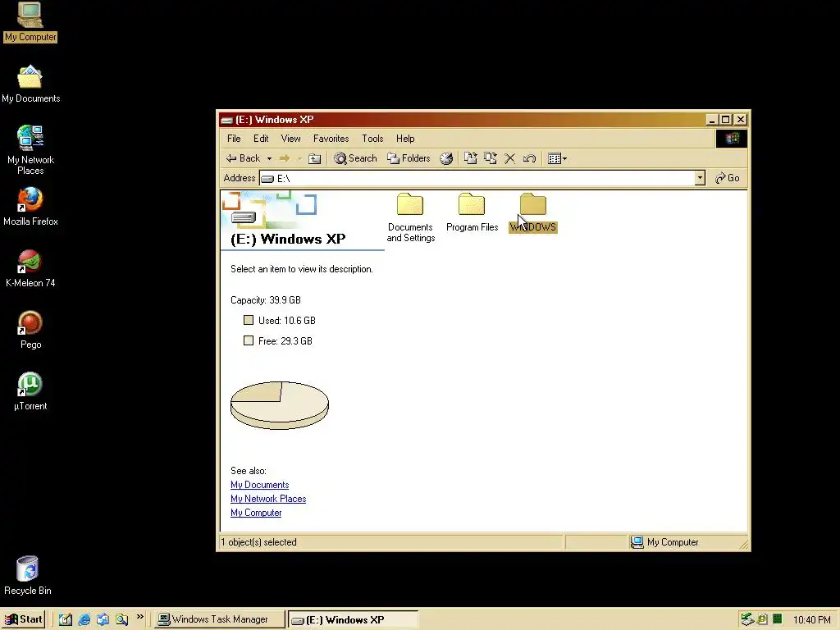Click the resize grip in status bar corner
The width and height of the screenshot is (840, 630).
click(743, 545)
